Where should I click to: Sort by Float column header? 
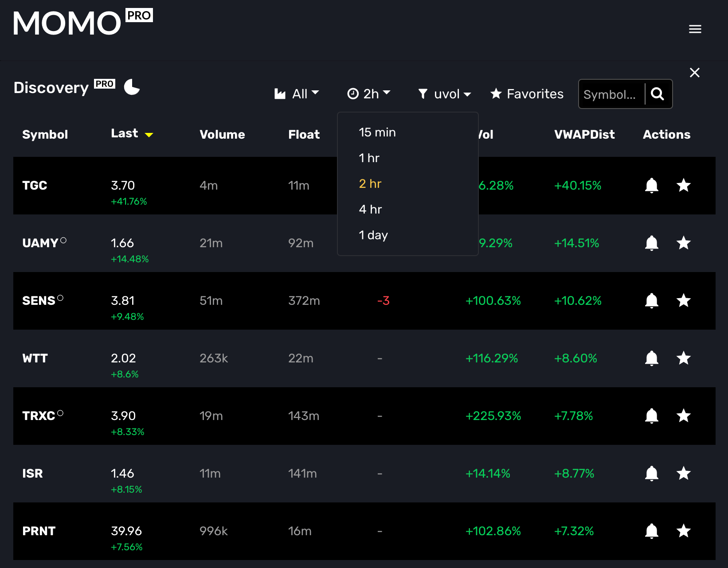point(304,134)
